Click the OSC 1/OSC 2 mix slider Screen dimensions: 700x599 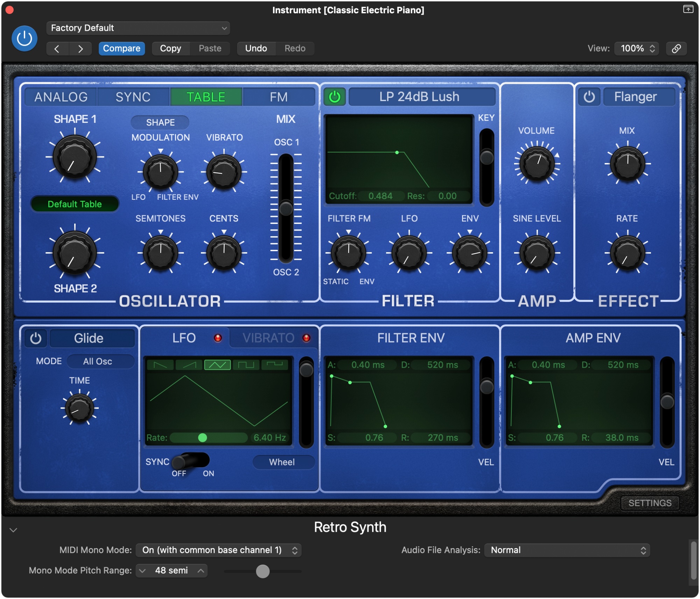pyautogui.click(x=286, y=209)
